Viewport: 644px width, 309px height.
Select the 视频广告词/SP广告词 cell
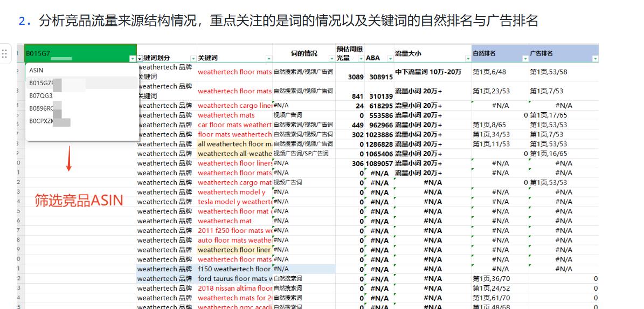point(304,154)
